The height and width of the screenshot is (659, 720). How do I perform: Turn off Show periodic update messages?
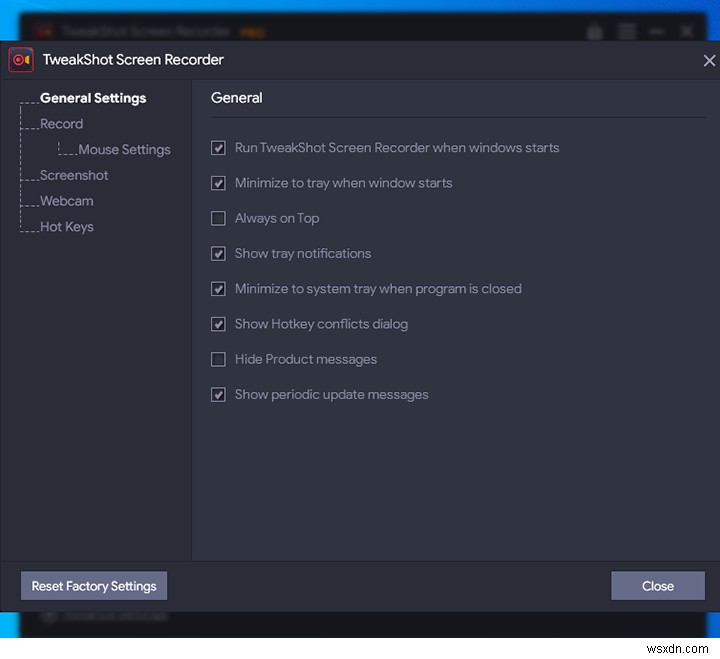[218, 395]
